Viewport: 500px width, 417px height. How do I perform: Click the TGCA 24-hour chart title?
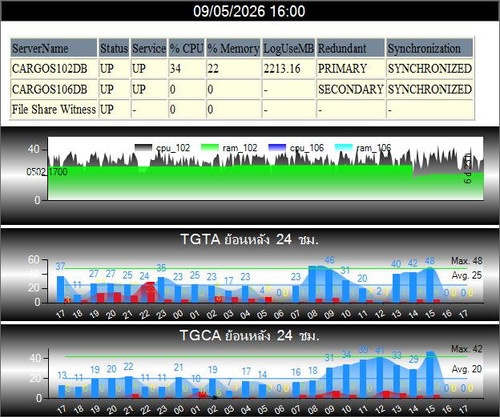(x=249, y=335)
